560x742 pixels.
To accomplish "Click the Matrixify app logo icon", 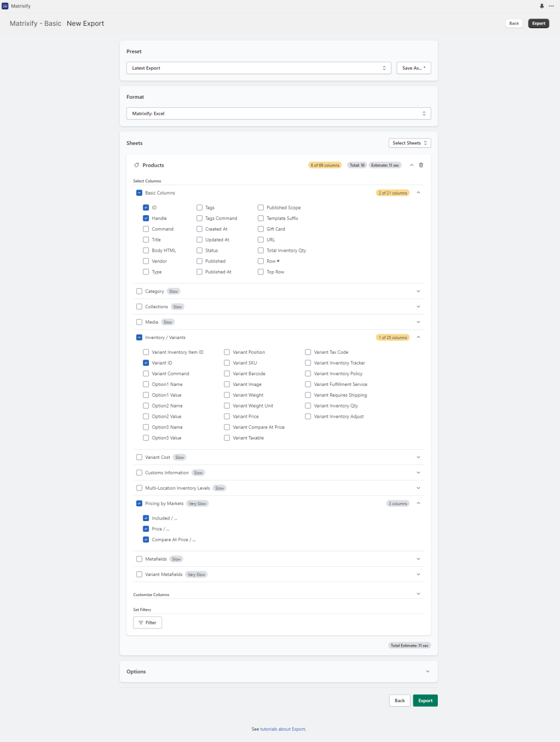I will point(6,6).
